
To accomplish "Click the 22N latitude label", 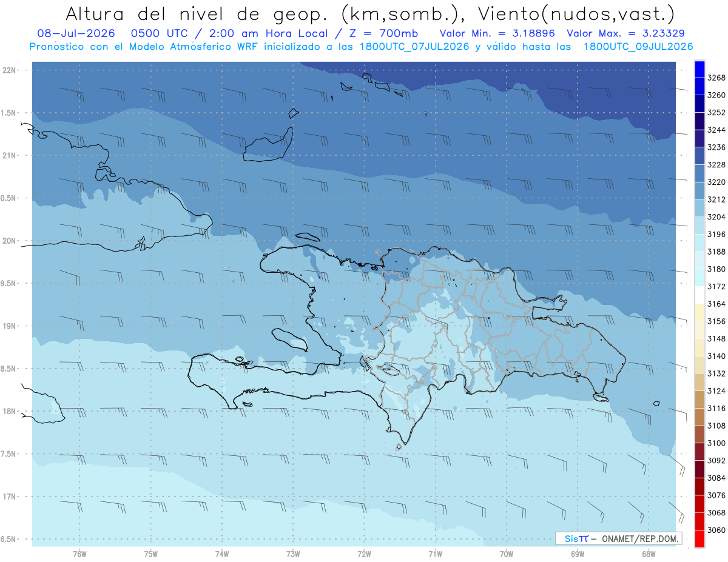I will (10, 70).
